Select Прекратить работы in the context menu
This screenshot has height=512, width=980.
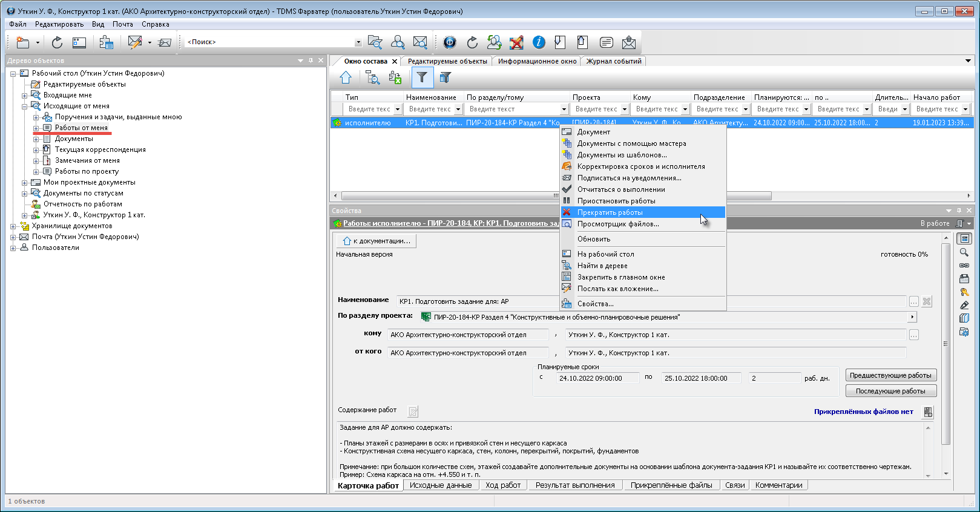(610, 212)
